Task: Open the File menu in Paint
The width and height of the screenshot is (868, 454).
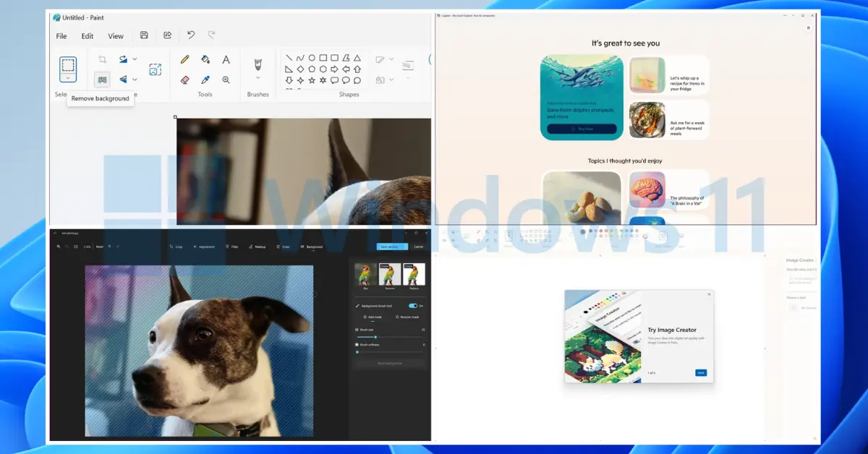Action: point(61,36)
